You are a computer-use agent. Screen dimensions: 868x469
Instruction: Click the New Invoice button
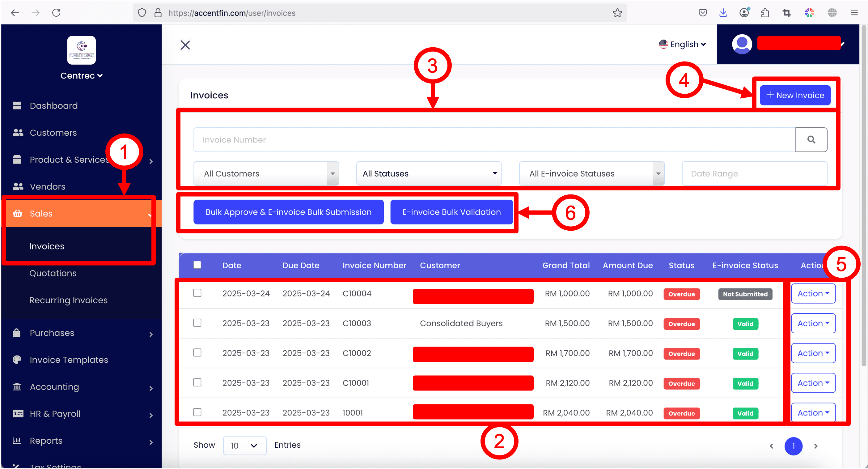click(x=795, y=96)
